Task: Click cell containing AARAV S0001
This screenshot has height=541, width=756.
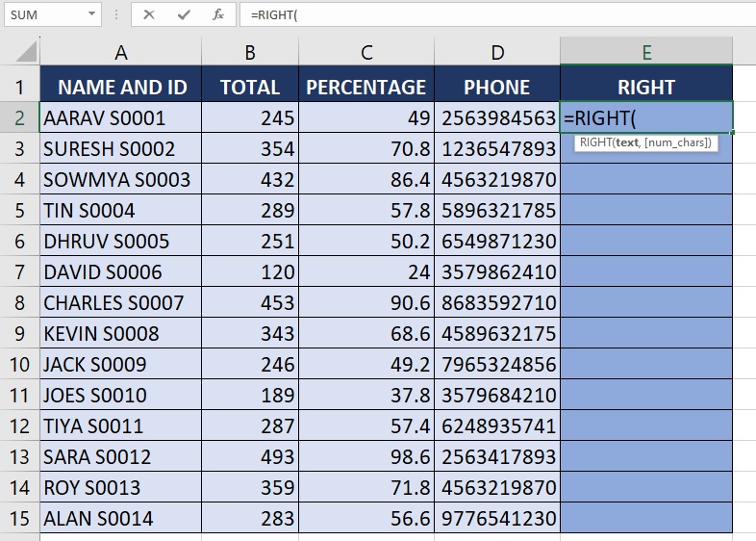Action: click(121, 118)
